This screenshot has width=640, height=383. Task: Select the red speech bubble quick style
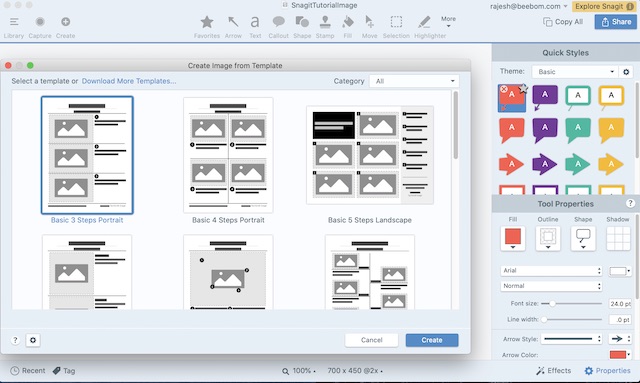[x=512, y=130]
